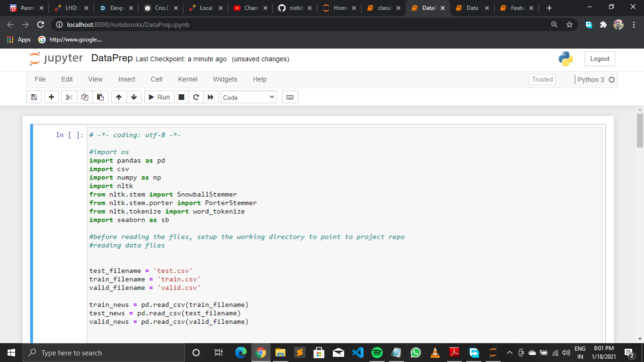Open VLC media player from the taskbar
This screenshot has height=362, width=644.
[x=435, y=353]
